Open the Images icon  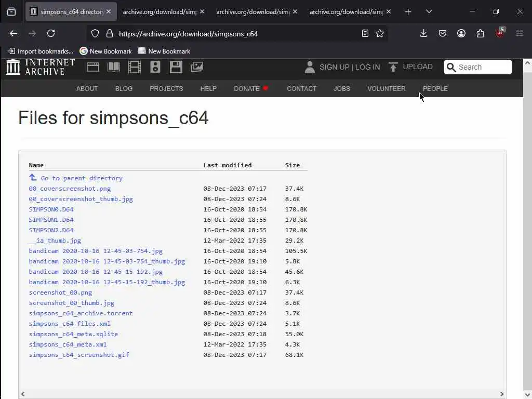197,67
